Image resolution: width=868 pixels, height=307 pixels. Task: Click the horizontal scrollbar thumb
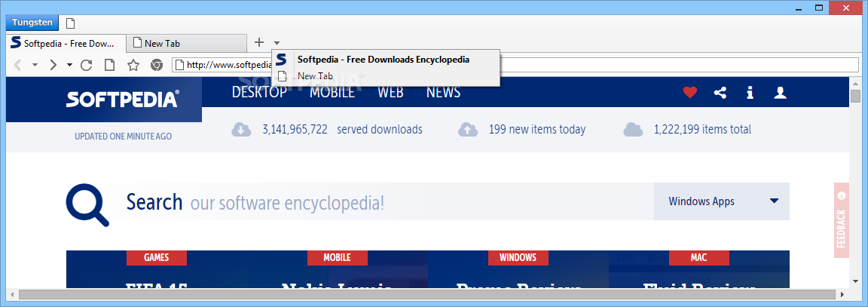click(426, 294)
